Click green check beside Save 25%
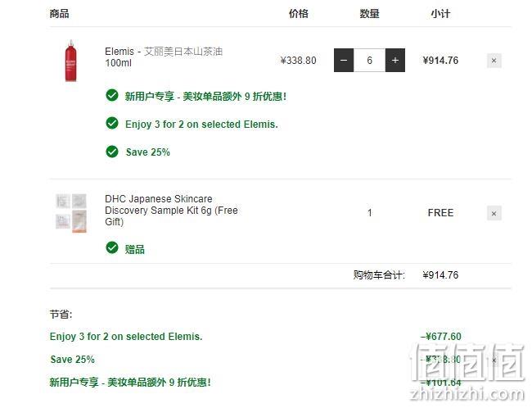This screenshot has height=408, width=532. coord(112,152)
